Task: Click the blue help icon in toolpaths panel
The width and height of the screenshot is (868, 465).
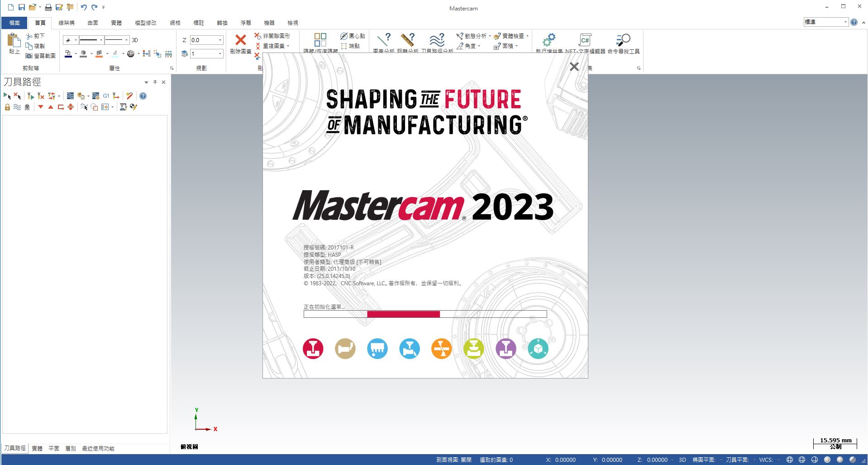Action: point(143,96)
